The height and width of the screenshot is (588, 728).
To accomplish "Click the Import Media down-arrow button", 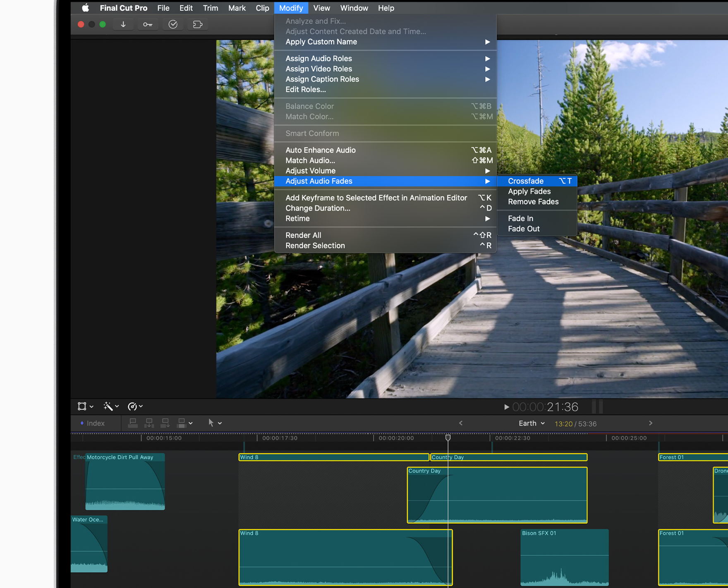I will pyautogui.click(x=123, y=24).
